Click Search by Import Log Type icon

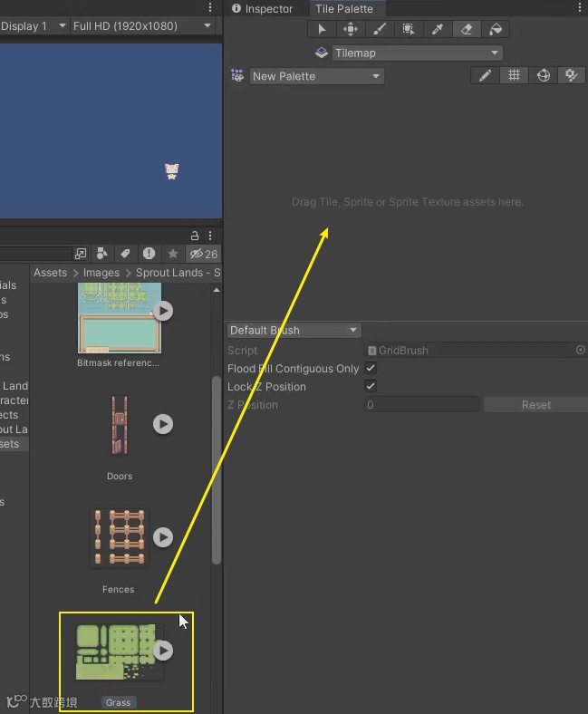coord(149,254)
